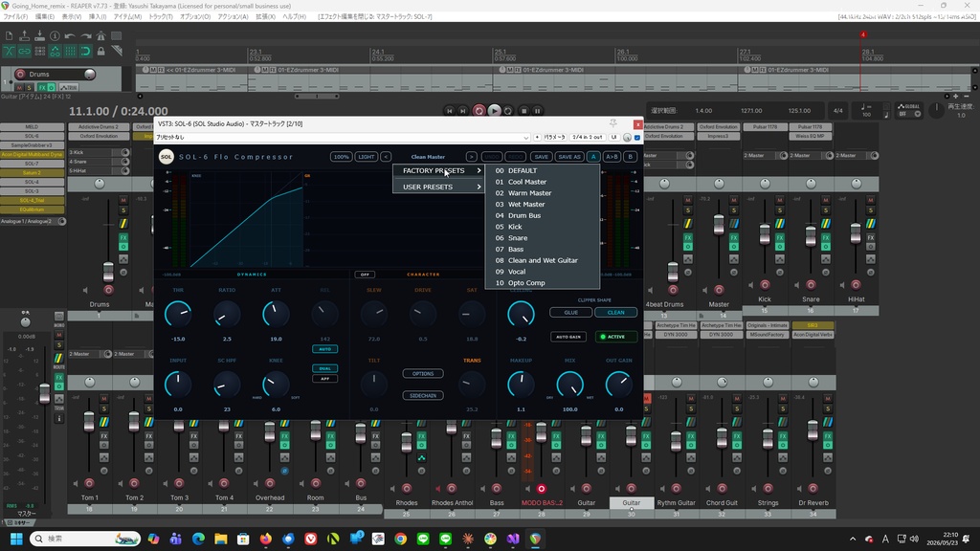Toggle the APF button in the Dynamics section
980x551 pixels.
click(325, 379)
